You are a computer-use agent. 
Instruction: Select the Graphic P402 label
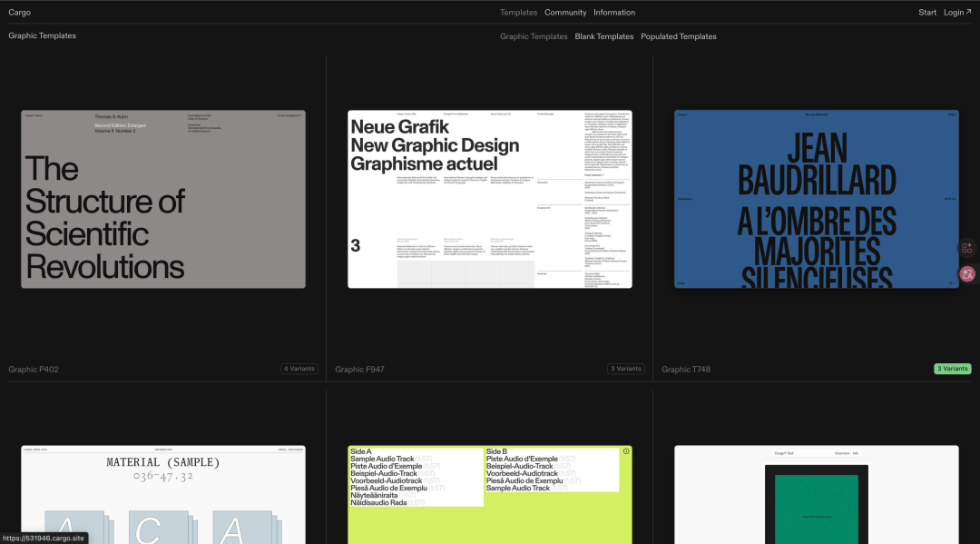point(34,370)
